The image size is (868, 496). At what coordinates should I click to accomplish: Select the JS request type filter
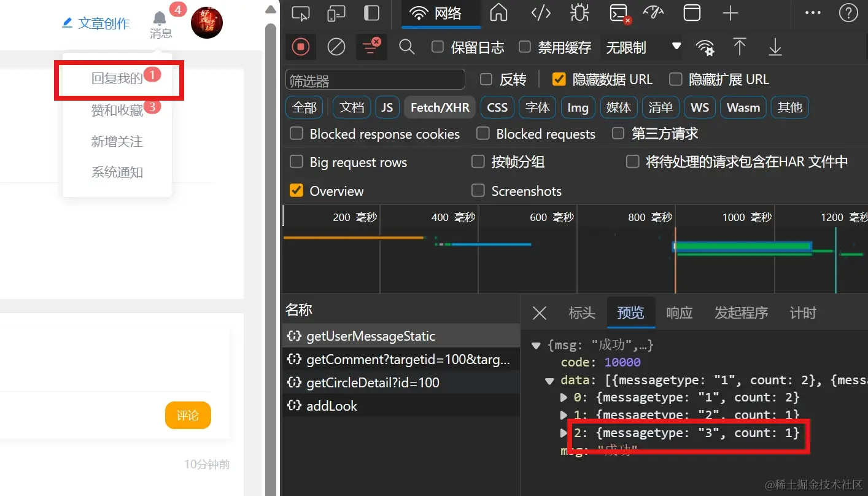pyautogui.click(x=387, y=107)
